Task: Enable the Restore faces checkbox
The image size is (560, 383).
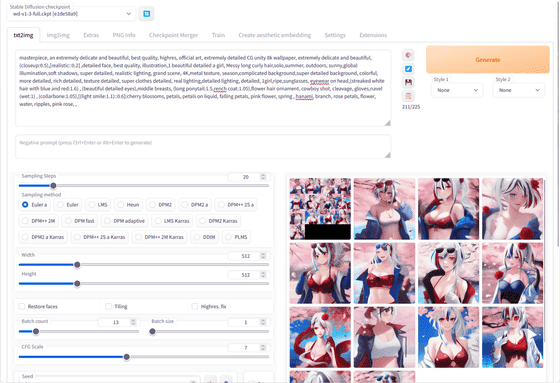Action: click(22, 307)
